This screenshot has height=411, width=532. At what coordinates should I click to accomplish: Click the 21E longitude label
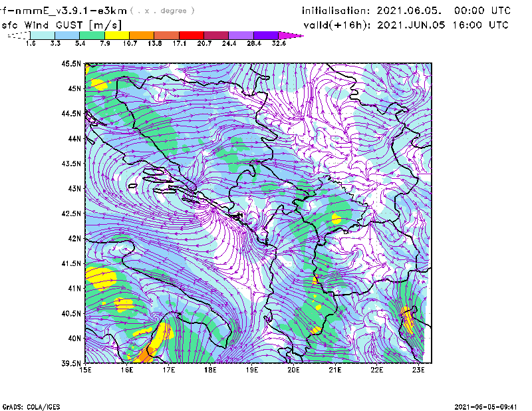[335, 370]
